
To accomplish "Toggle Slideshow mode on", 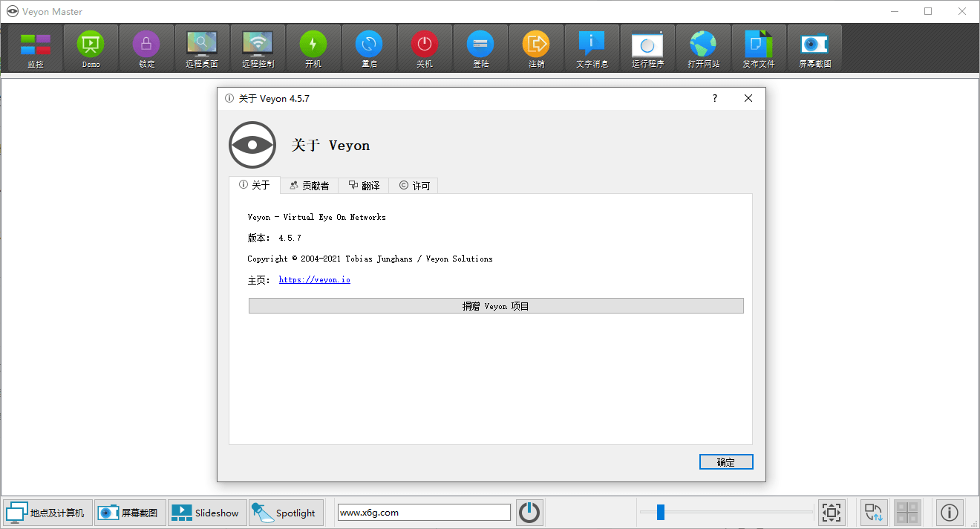I will click(206, 512).
